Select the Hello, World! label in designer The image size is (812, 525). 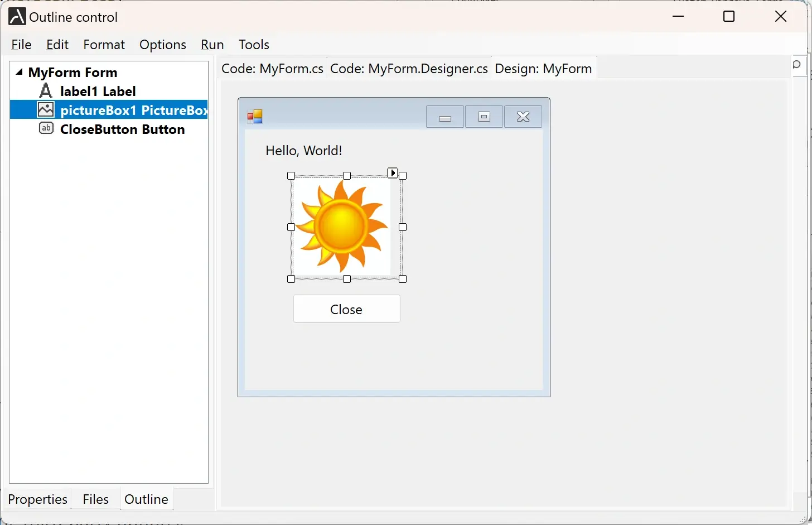pyautogui.click(x=303, y=151)
